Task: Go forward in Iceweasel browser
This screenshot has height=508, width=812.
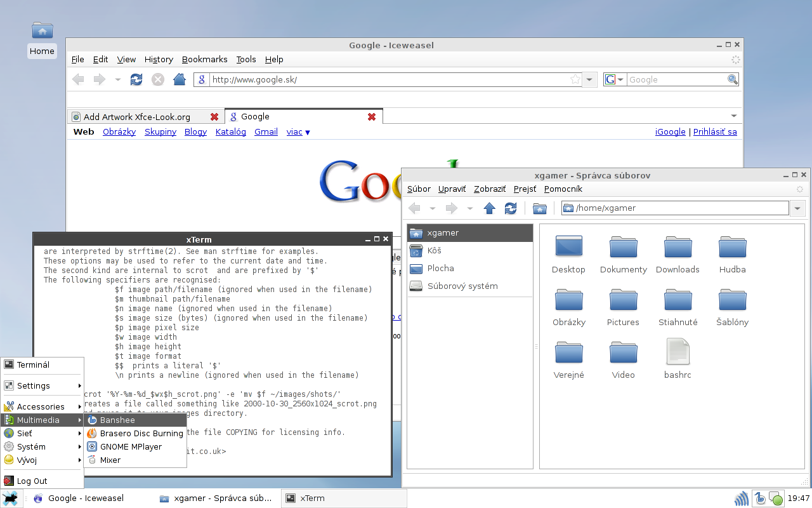Action: [99, 79]
